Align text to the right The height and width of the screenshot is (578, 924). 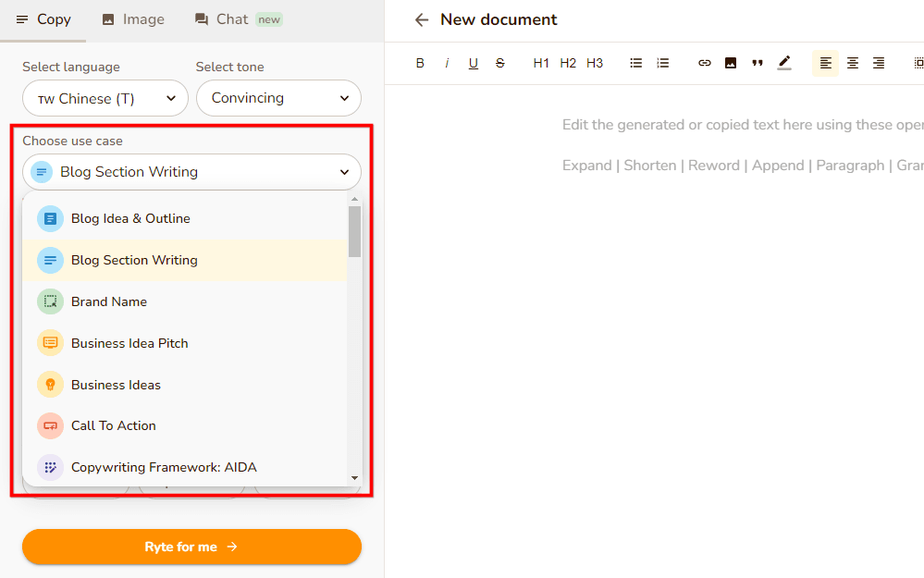[879, 63]
